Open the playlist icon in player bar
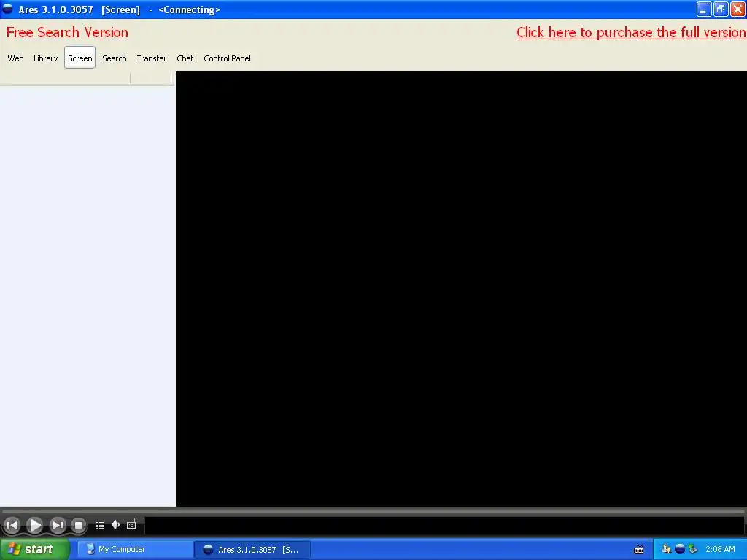747x560 pixels. coord(100,525)
